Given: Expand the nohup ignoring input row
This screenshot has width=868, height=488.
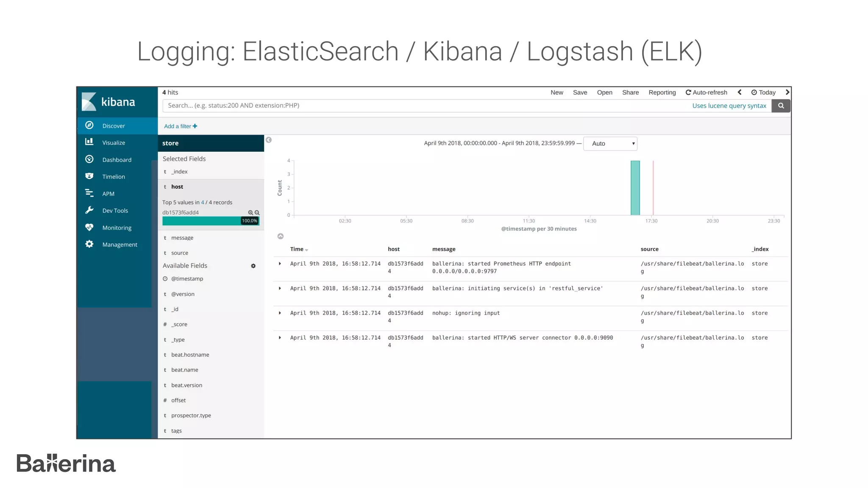Looking at the screenshot, I should [x=280, y=313].
